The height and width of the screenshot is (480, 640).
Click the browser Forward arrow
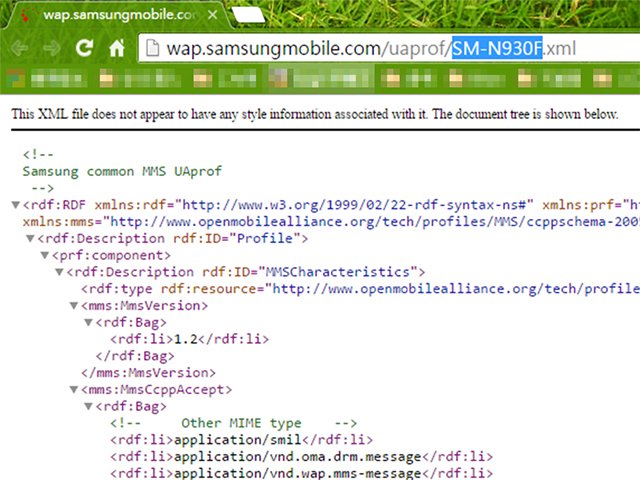[52, 48]
